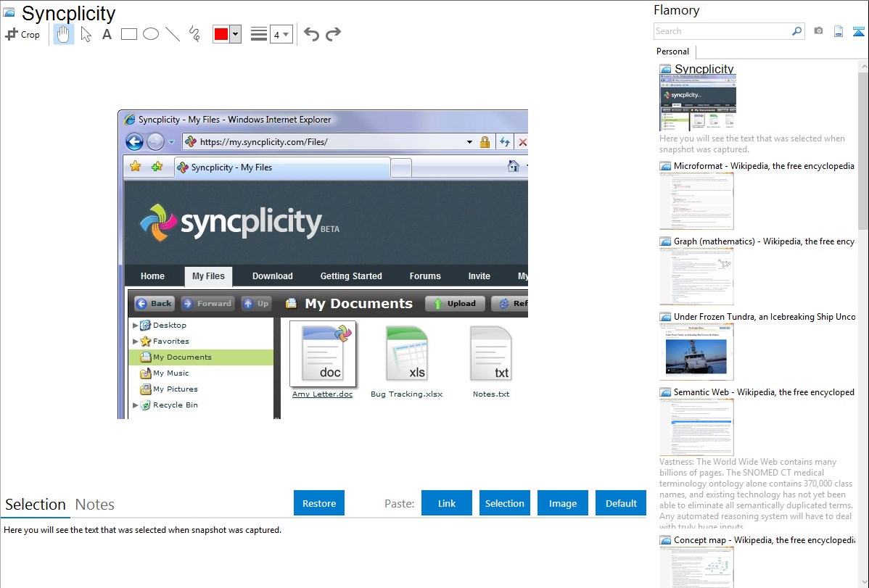Click the Upload button in snapshot

click(455, 303)
